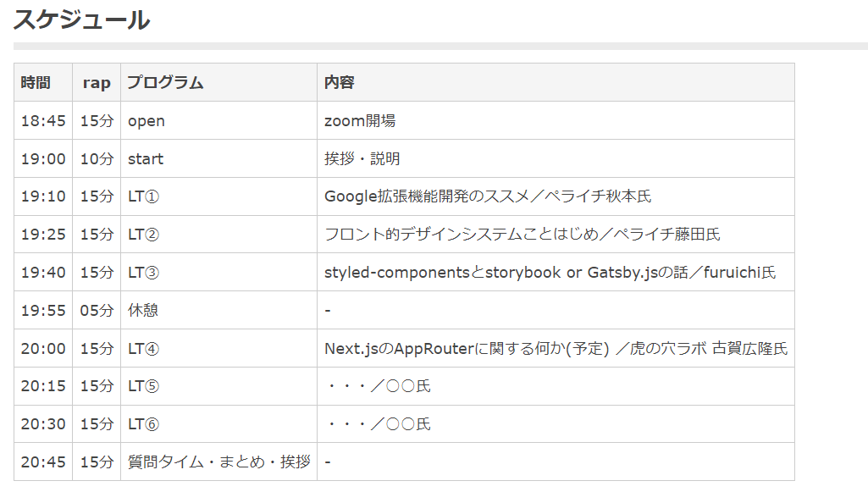Click the 05分 duration cell
Screen dimensions: 868x492
pos(97,311)
